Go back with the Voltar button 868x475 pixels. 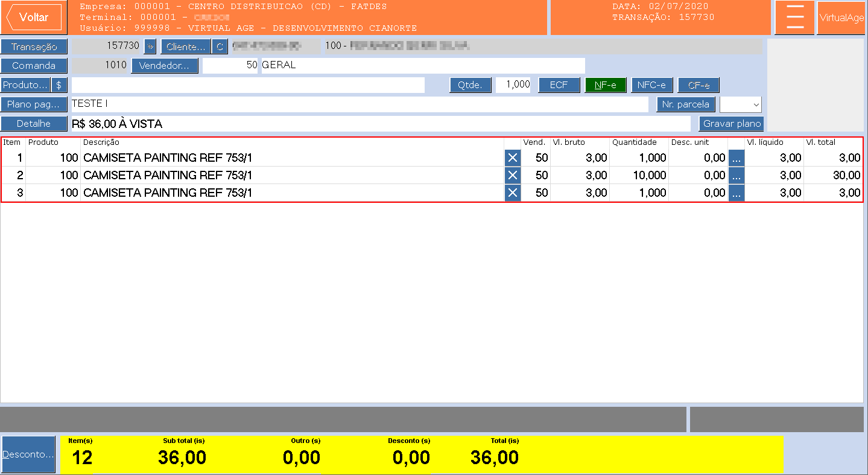(x=34, y=18)
